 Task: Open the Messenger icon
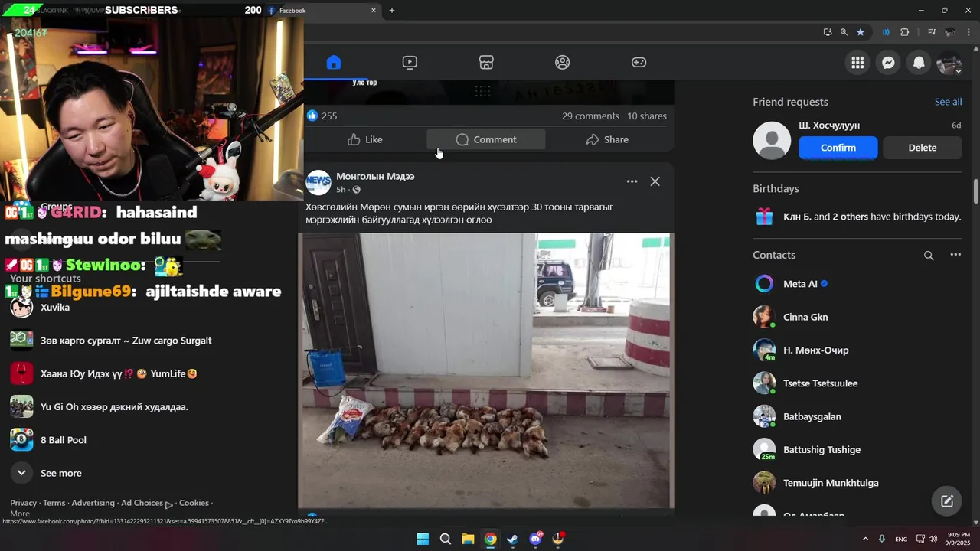pos(888,63)
